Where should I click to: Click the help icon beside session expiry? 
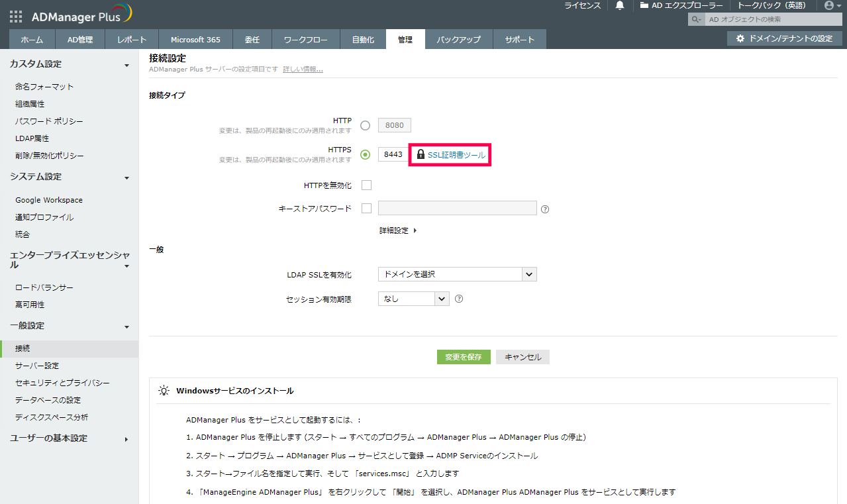point(459,299)
